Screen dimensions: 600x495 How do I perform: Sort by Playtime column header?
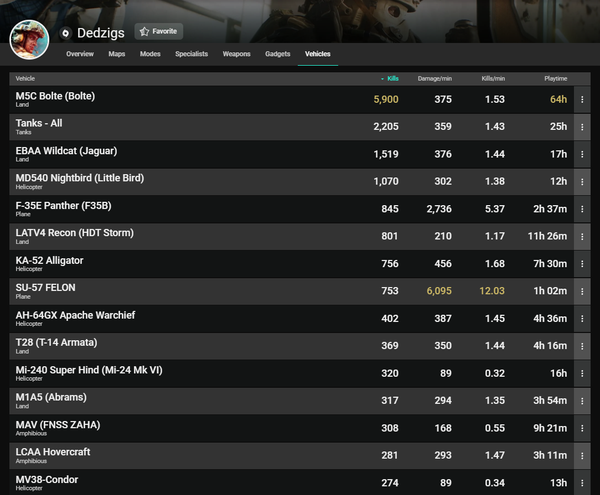pyautogui.click(x=554, y=77)
